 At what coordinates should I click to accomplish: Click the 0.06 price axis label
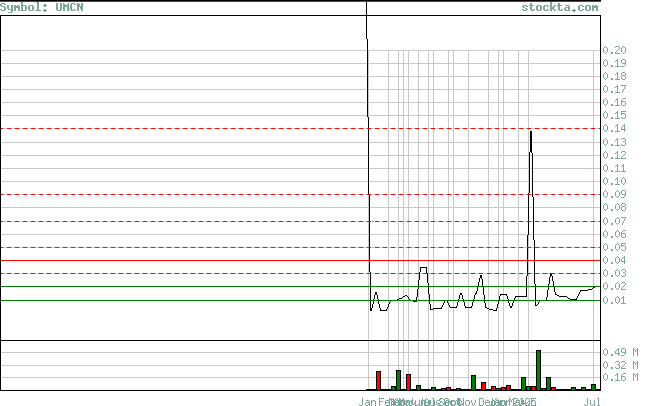coord(614,234)
